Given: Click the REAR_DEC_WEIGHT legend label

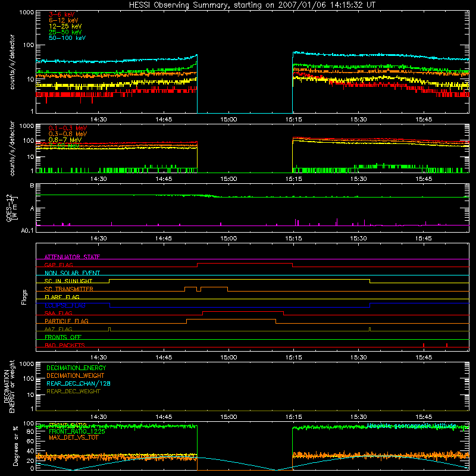Looking at the screenshot, I should 73,392.
